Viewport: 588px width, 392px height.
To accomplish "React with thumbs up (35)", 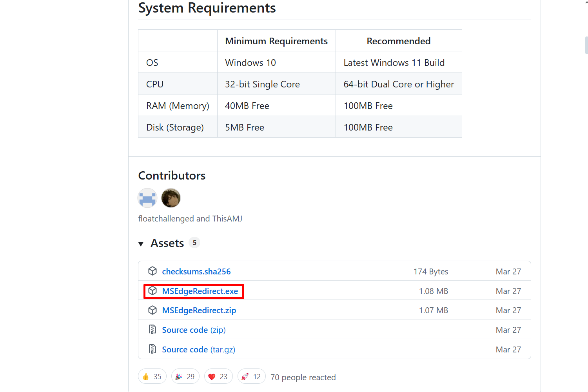I will [152, 376].
